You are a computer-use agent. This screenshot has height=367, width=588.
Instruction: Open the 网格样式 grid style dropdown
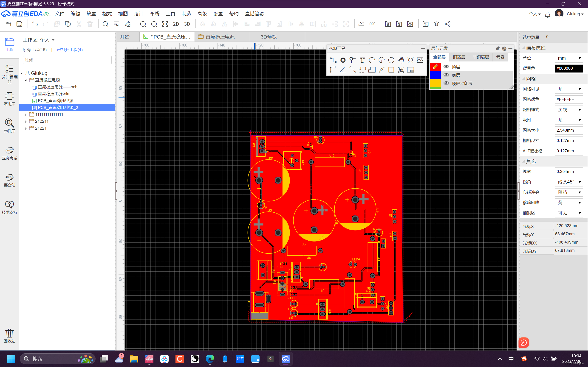[x=568, y=110]
